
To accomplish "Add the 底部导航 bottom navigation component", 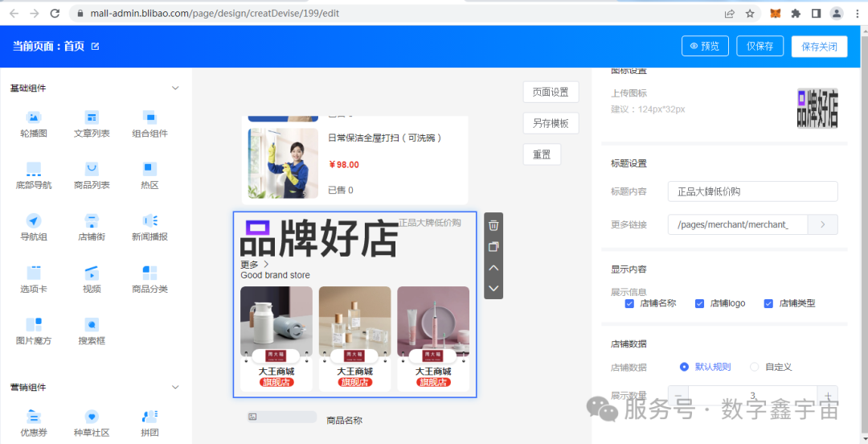I will coord(34,176).
